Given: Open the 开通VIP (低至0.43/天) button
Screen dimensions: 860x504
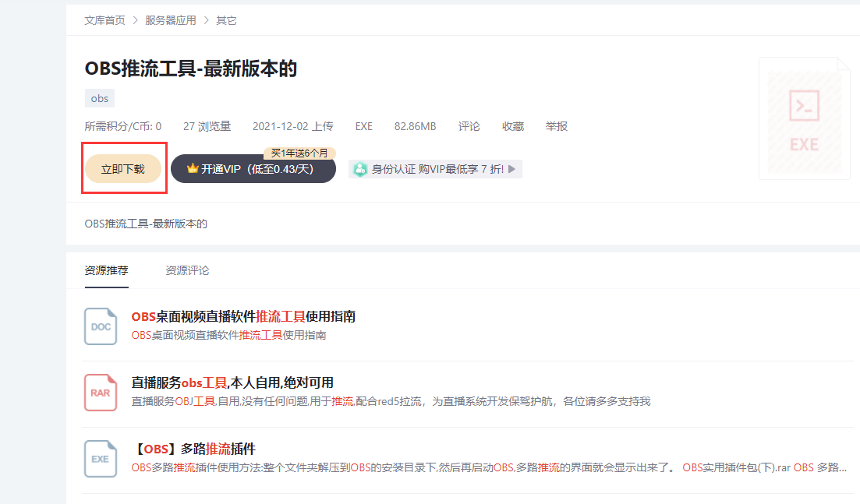Looking at the screenshot, I should [x=253, y=169].
